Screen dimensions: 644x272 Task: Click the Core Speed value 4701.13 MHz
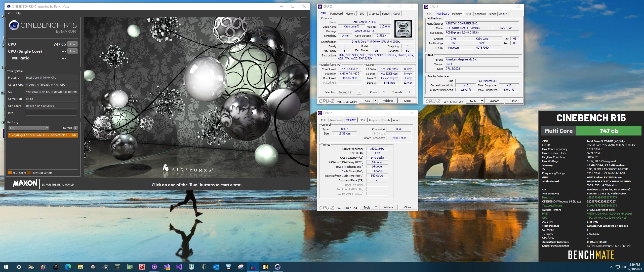(350, 69)
